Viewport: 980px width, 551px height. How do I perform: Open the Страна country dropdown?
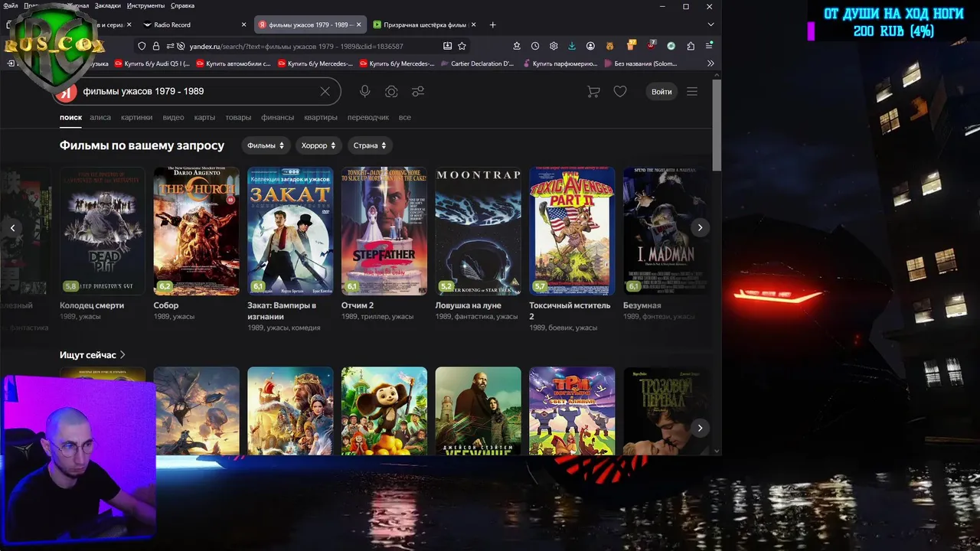click(371, 145)
